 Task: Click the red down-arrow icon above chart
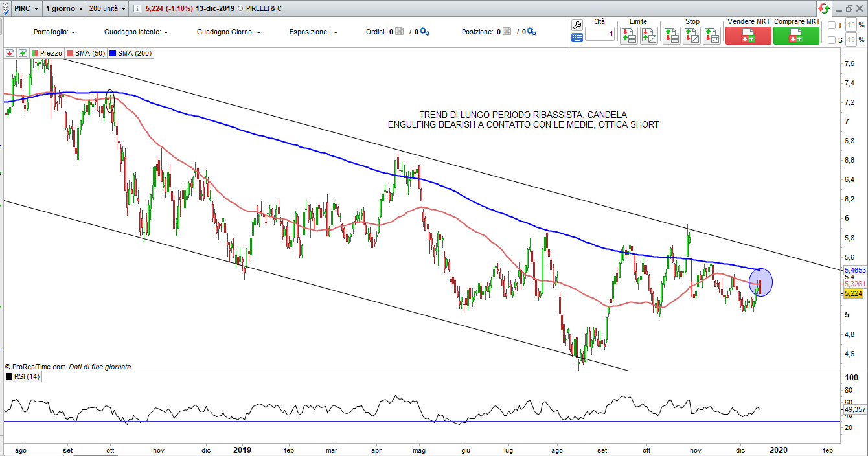coord(10,53)
